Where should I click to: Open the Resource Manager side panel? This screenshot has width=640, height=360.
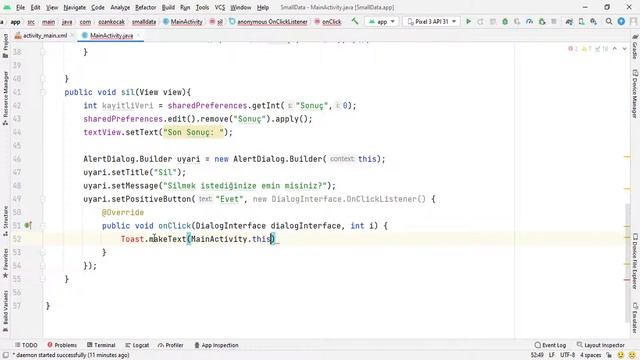pyautogui.click(x=5, y=98)
